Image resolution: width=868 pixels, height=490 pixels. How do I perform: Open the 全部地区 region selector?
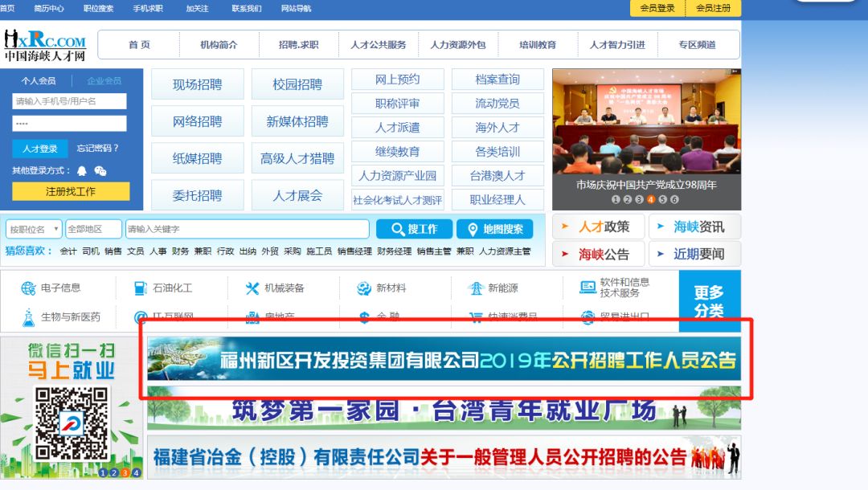click(x=93, y=229)
